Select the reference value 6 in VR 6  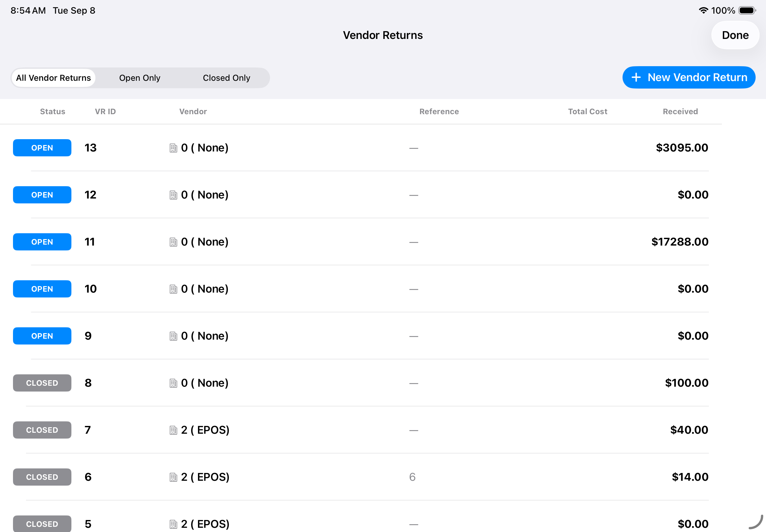tap(412, 477)
